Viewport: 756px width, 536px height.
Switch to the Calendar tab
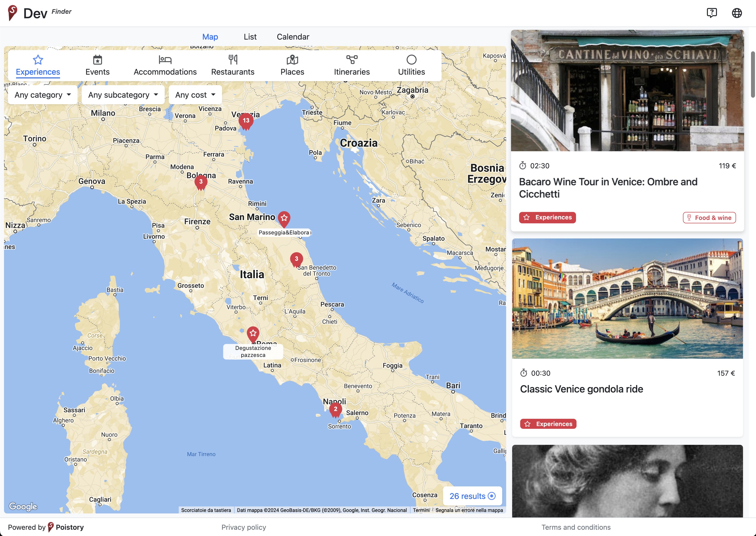click(293, 37)
